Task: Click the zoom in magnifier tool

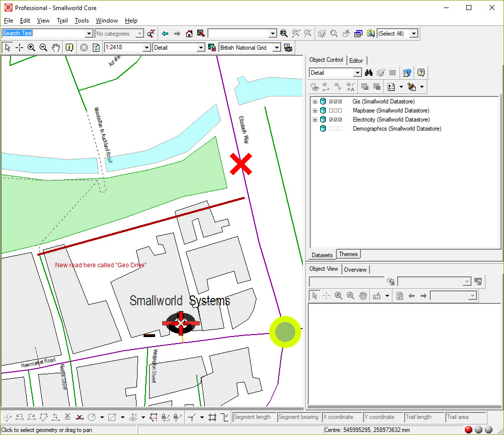Action: [31, 48]
